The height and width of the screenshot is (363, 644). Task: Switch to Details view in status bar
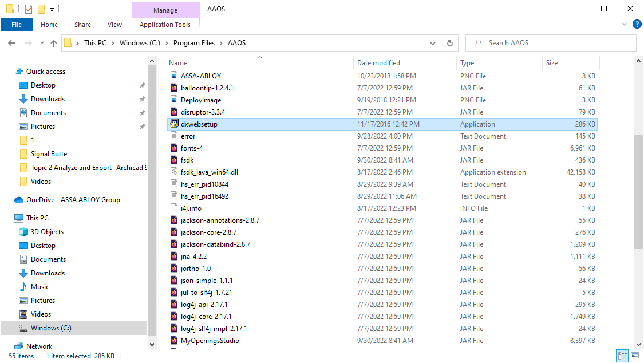coord(622,356)
